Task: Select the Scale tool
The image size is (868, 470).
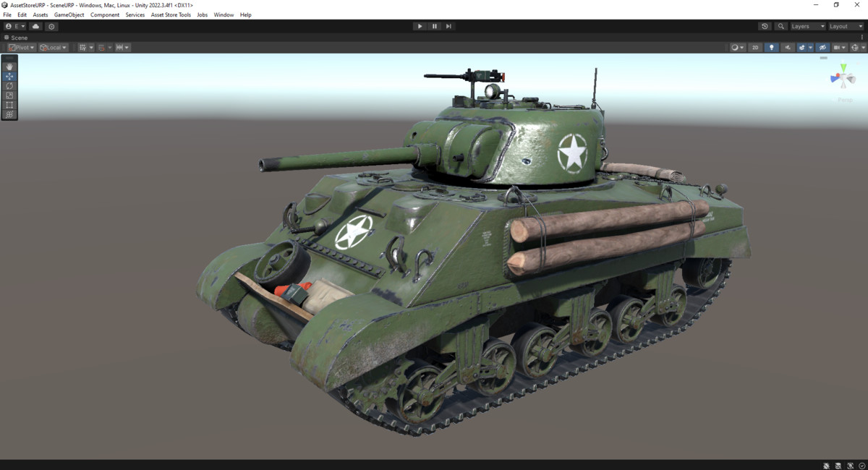Action: coord(9,95)
